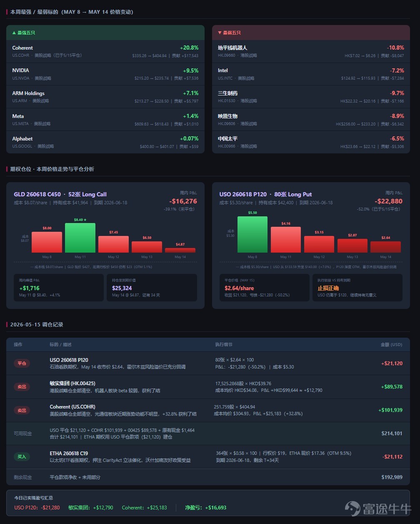The width and height of the screenshot is (420, 524).
Task: Click the 止损正确 result box
Action: point(357,288)
